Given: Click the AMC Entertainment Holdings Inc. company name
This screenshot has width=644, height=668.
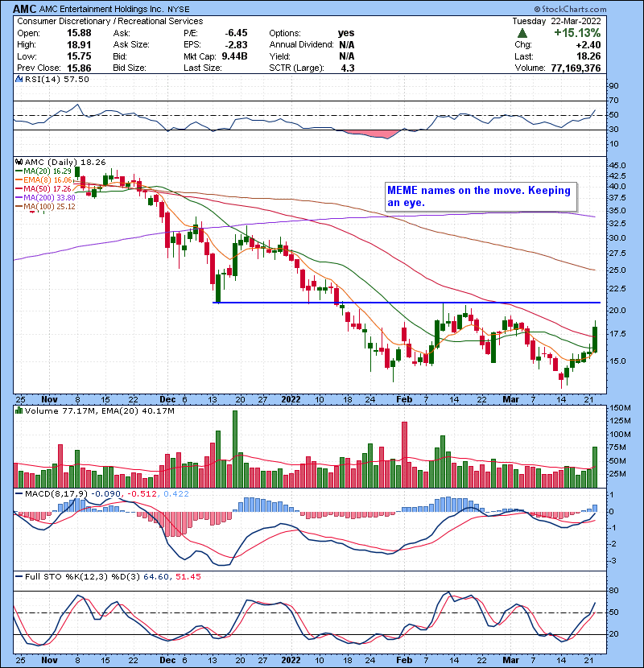Looking at the screenshot, I should (x=101, y=9).
